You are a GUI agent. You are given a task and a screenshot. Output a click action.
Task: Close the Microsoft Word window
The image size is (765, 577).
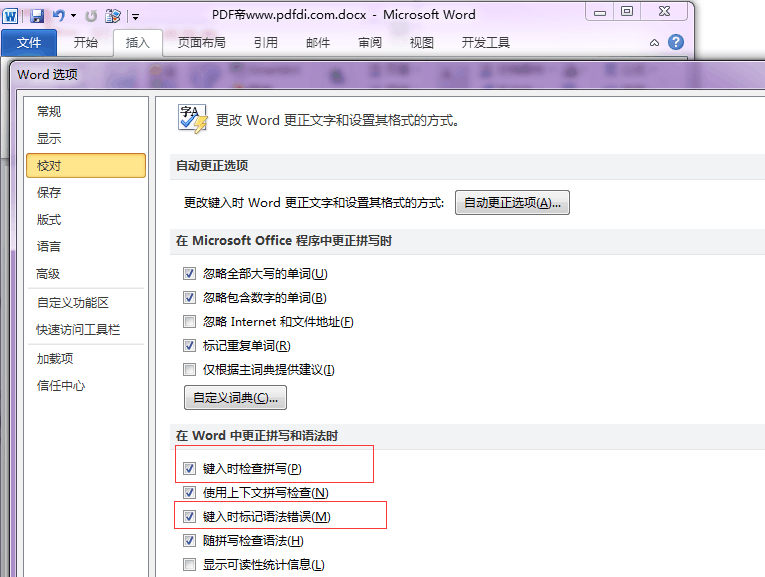pos(664,12)
